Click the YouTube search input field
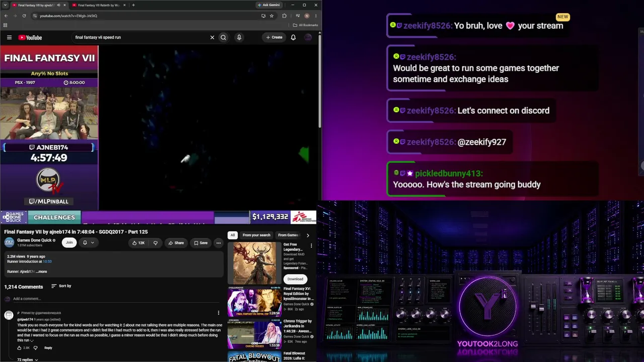Image resolution: width=644 pixels, height=362 pixels. coord(141,37)
